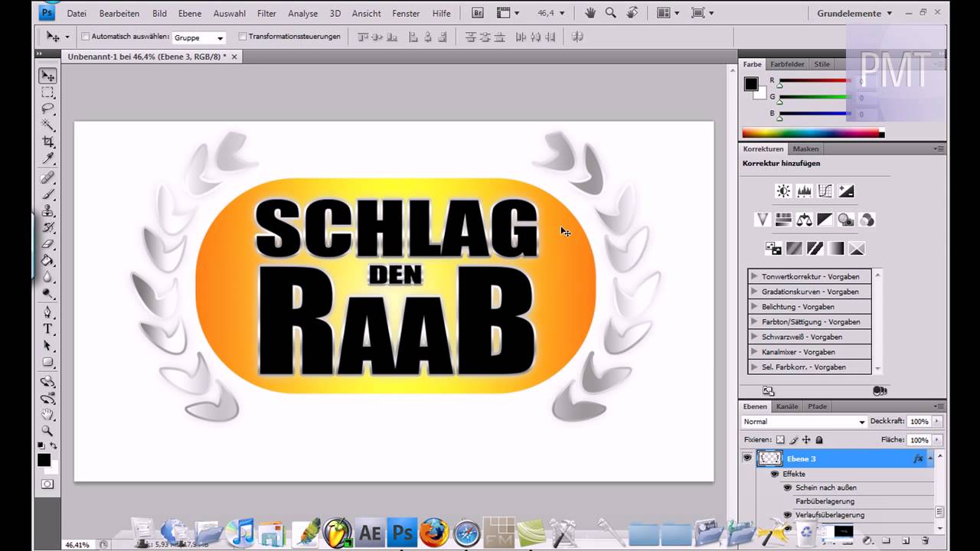
Task: Open the Normal blend mode dropdown
Action: 804,422
